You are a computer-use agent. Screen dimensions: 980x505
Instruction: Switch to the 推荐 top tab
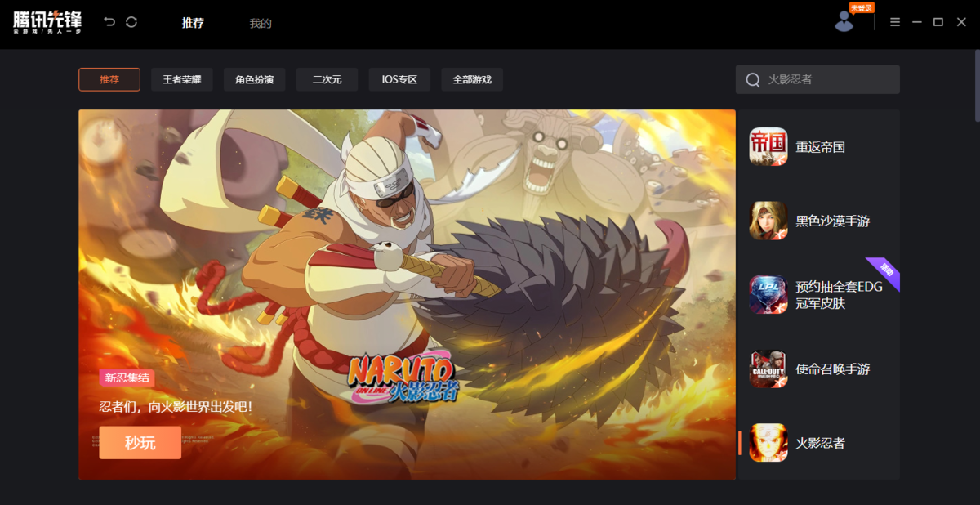193,23
